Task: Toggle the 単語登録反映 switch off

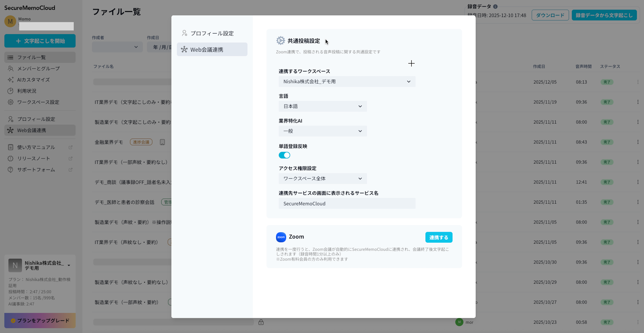Action: click(284, 155)
